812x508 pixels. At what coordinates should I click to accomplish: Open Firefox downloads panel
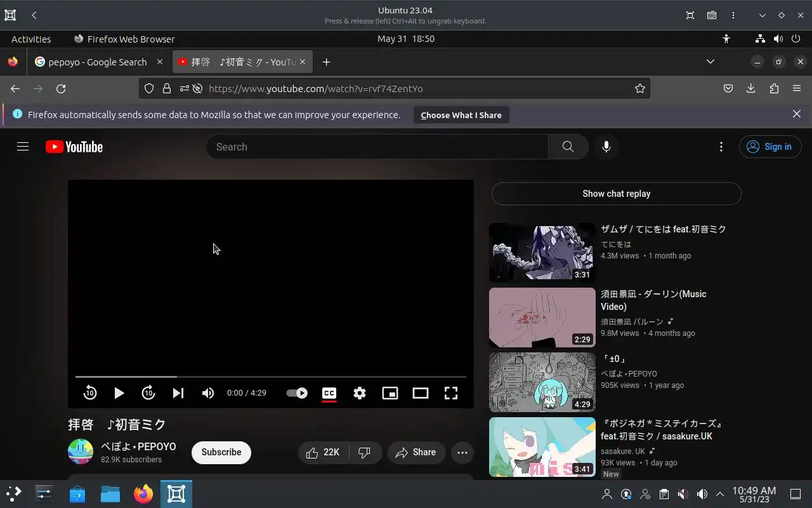[751, 89]
